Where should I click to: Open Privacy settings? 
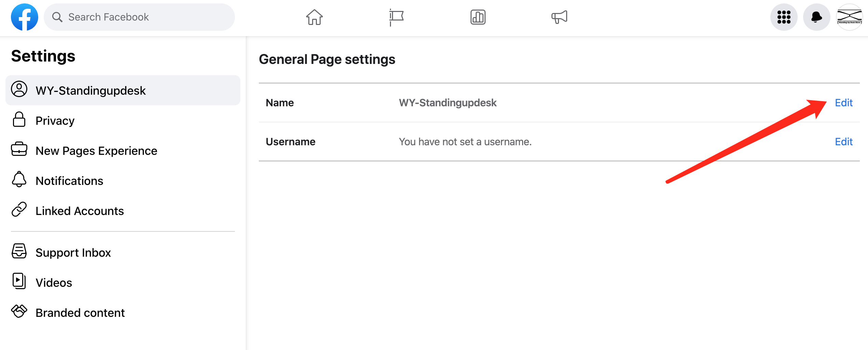[55, 121]
